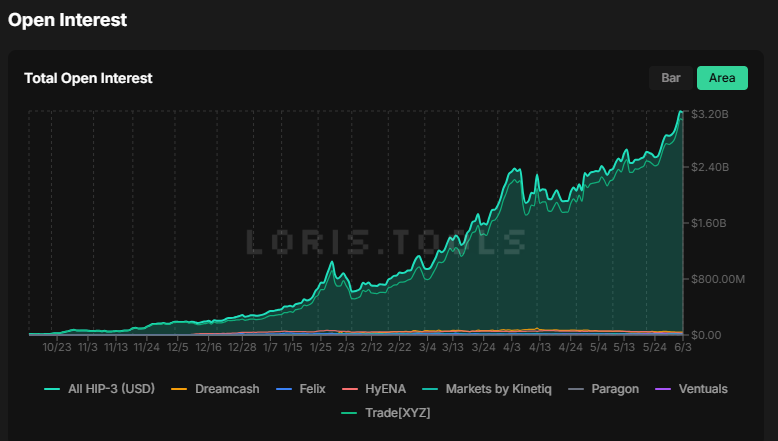The height and width of the screenshot is (441, 778).
Task: Click the 5/24 date label
Action: tap(655, 347)
